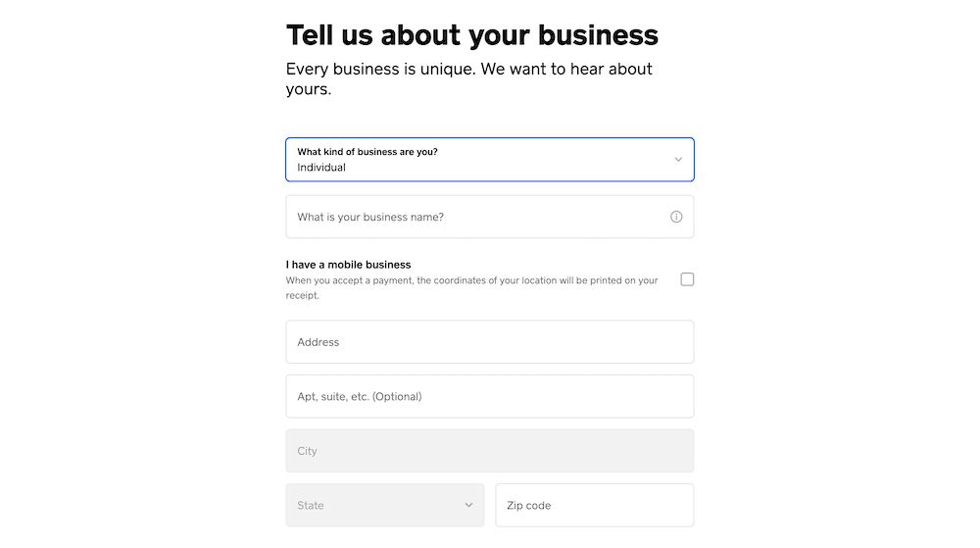Select the "Individual" value in business type field

click(321, 168)
